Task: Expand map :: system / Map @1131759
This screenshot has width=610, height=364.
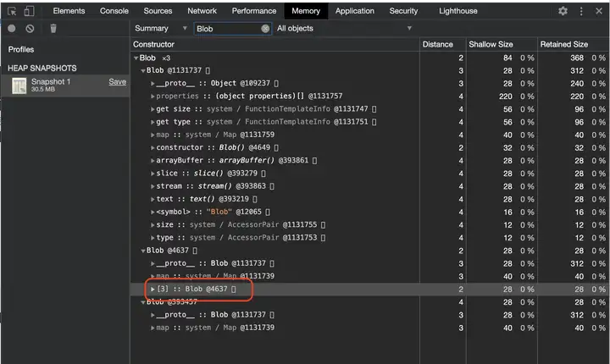Action: [152, 135]
